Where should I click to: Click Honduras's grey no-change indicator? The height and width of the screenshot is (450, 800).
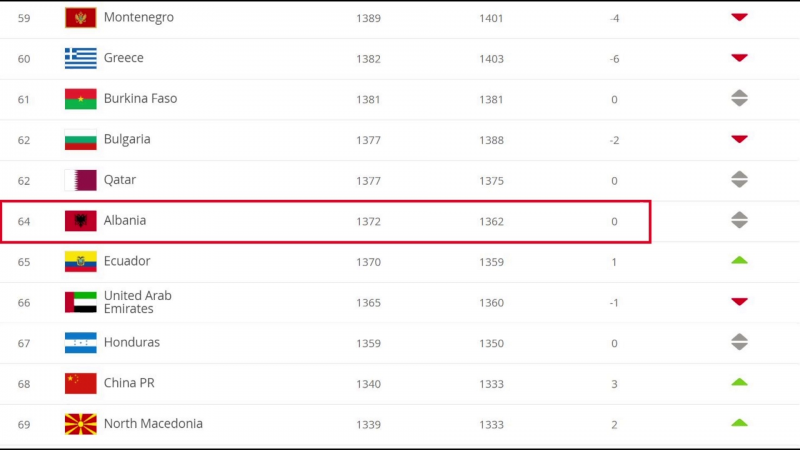coord(739,342)
